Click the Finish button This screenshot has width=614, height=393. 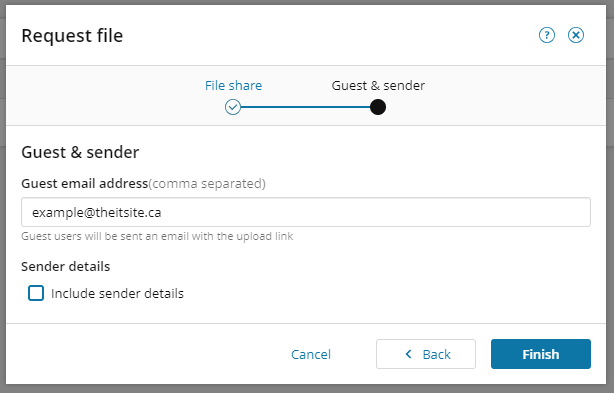[541, 354]
